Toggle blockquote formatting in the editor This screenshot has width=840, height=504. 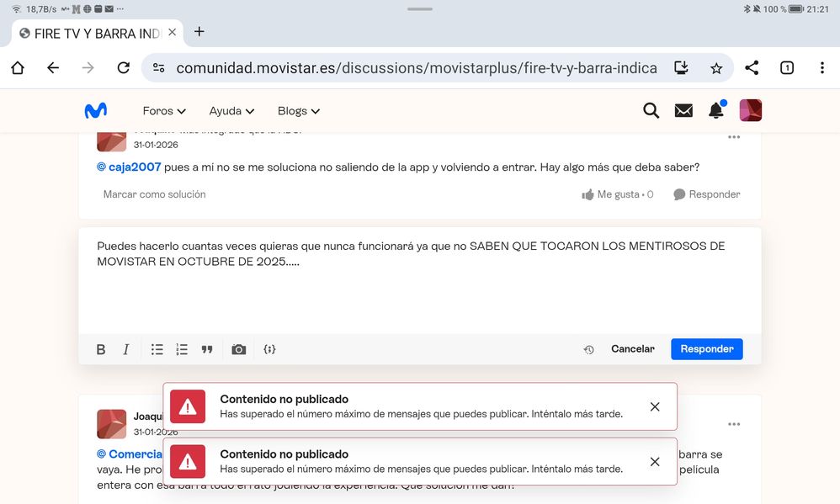207,349
